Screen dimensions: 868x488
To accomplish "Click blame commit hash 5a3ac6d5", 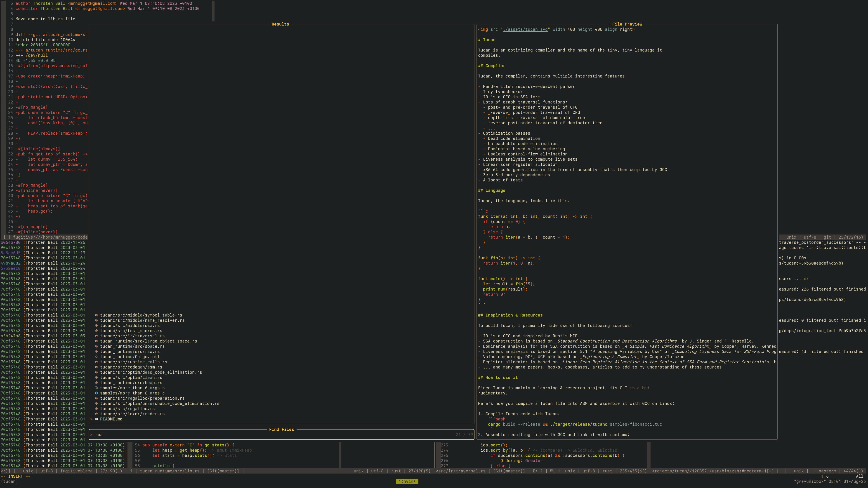I will [x=10, y=253].
